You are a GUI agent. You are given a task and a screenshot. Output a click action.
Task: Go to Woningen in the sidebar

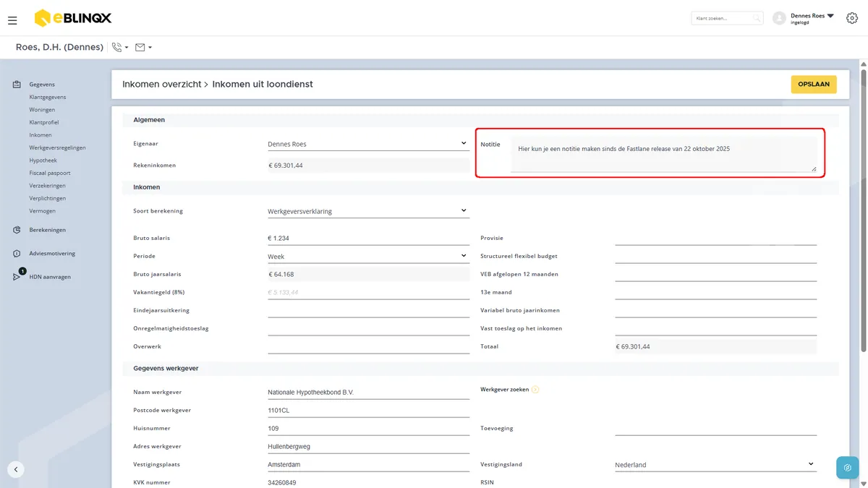tap(42, 110)
